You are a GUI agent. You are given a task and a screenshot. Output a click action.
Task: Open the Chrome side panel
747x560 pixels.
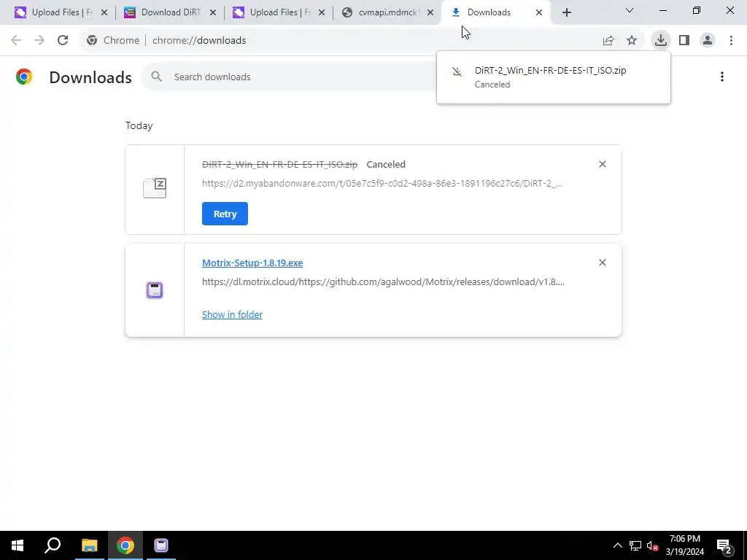point(684,41)
